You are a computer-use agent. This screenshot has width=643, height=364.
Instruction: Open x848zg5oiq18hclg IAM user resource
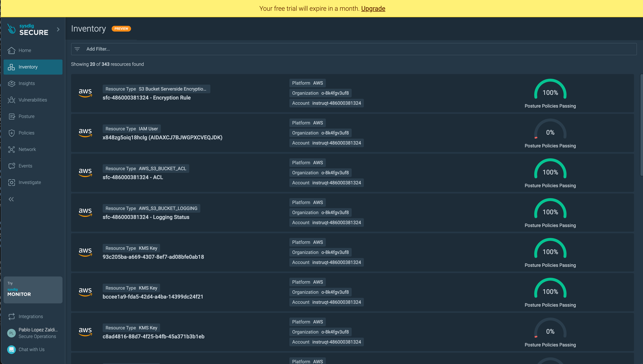(x=162, y=138)
